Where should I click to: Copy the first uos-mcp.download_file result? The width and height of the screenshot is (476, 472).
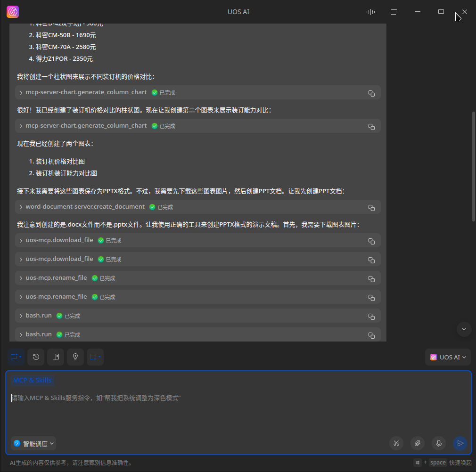pos(371,241)
